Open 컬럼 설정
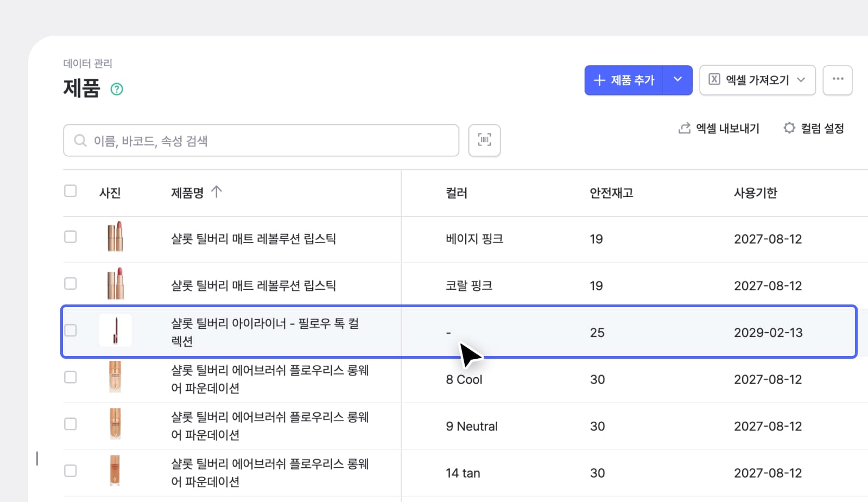Image resolution: width=868 pixels, height=502 pixels. coord(814,129)
